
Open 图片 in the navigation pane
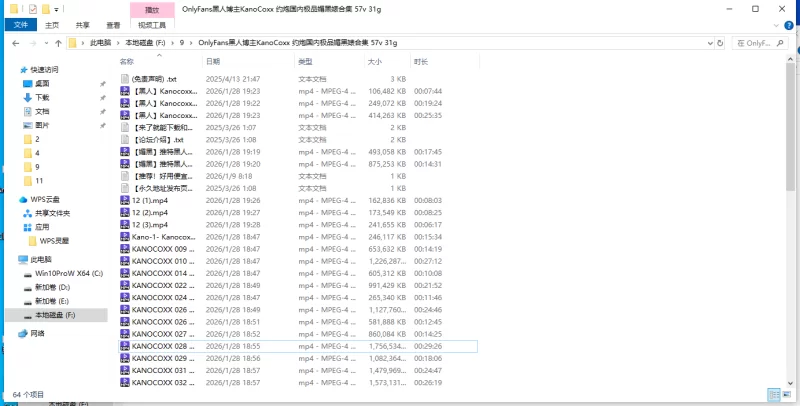click(x=42, y=125)
